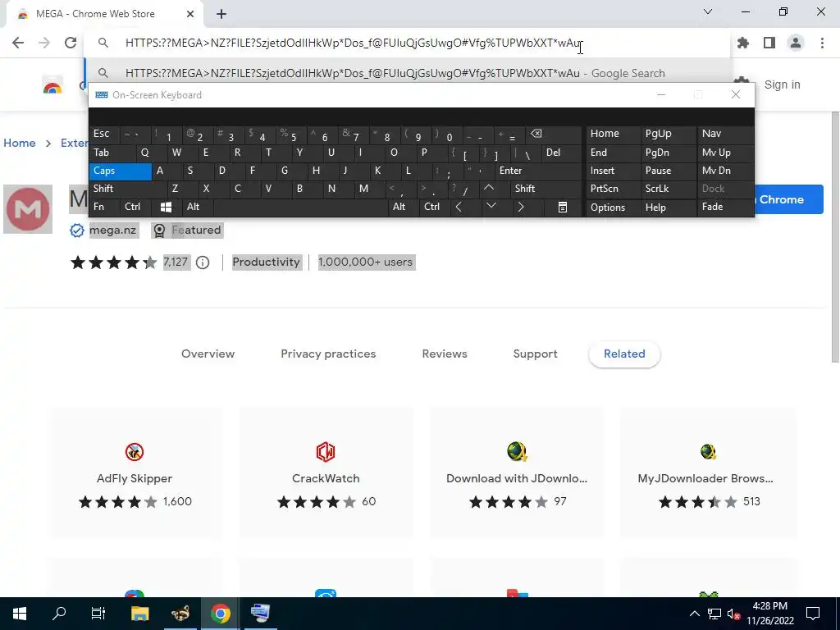Click the Tab key on keyboard
The image size is (840, 630).
pyautogui.click(x=112, y=153)
